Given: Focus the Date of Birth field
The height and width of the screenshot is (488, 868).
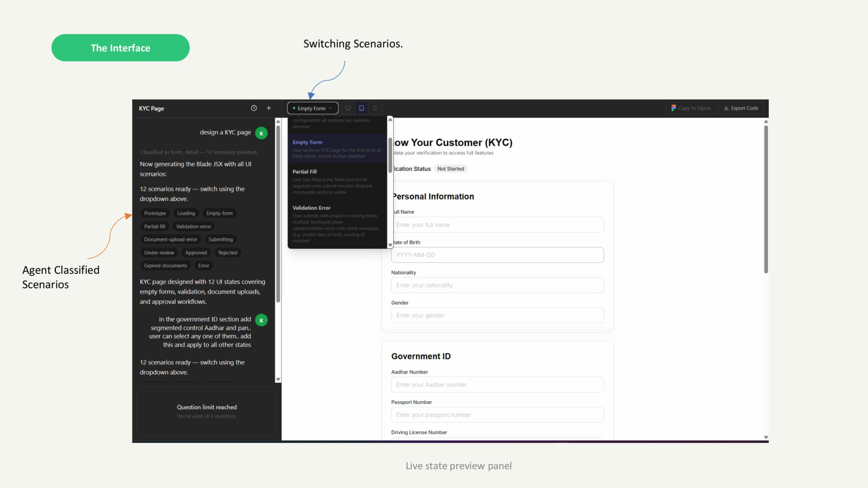Looking at the screenshot, I should tap(497, 255).
